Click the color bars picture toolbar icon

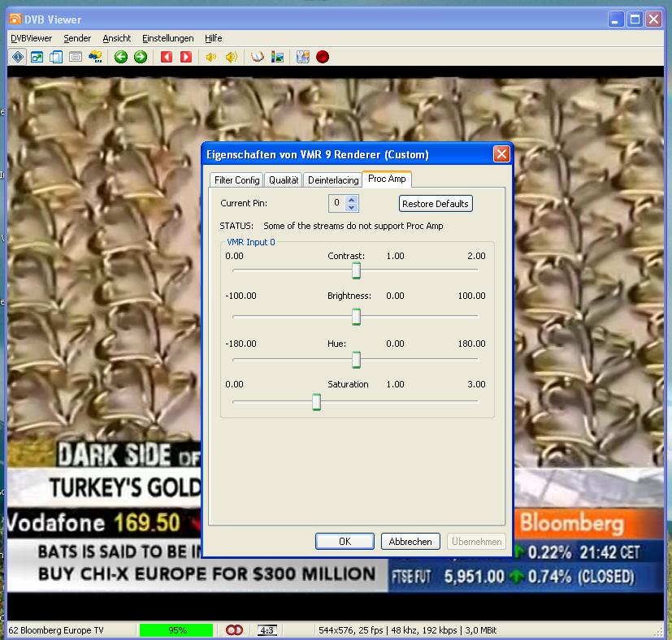tap(277, 57)
